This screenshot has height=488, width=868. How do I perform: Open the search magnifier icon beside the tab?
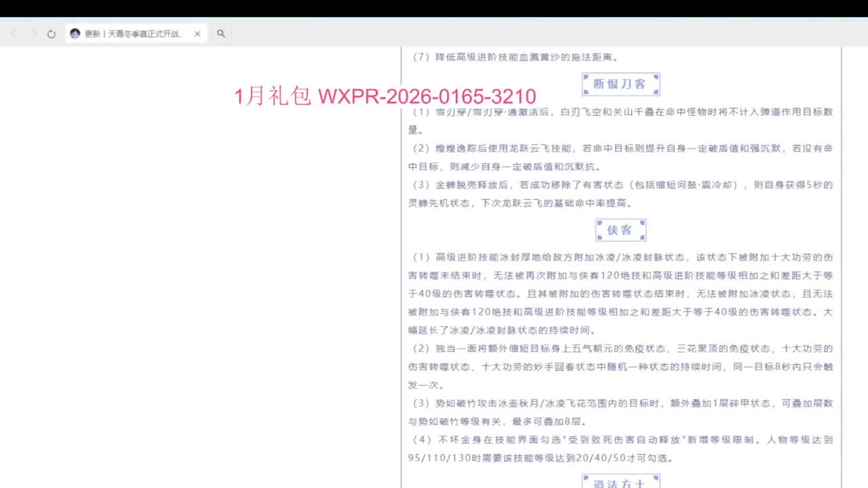pos(221,33)
